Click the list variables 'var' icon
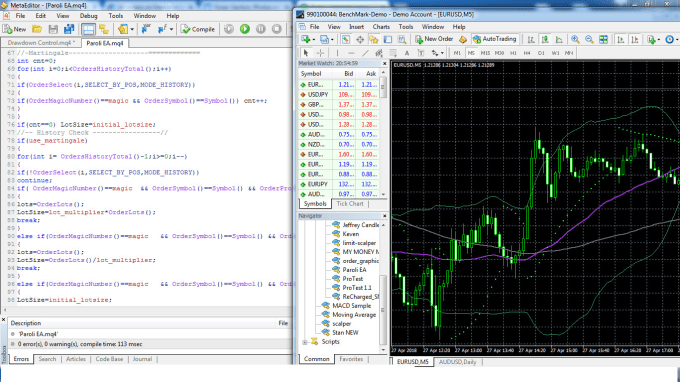The image size is (680, 382). tap(146, 29)
